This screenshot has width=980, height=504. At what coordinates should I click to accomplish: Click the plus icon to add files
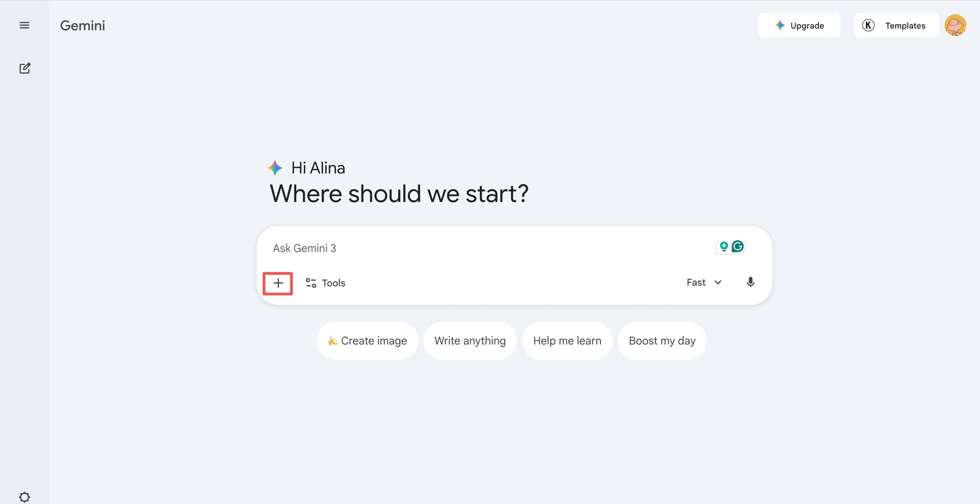278,283
